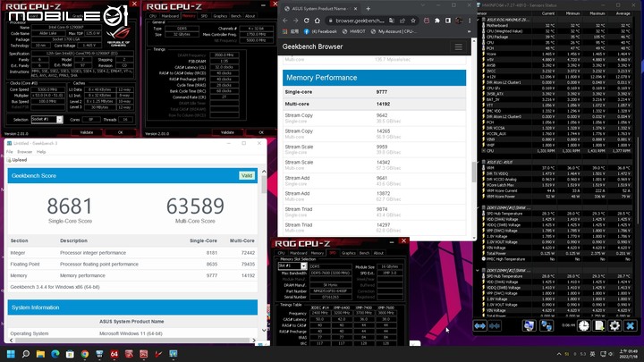Switch to Mainboard tab in CPU-Z memory window
Image resolution: width=644 pixels, height=362 pixels.
click(x=170, y=16)
